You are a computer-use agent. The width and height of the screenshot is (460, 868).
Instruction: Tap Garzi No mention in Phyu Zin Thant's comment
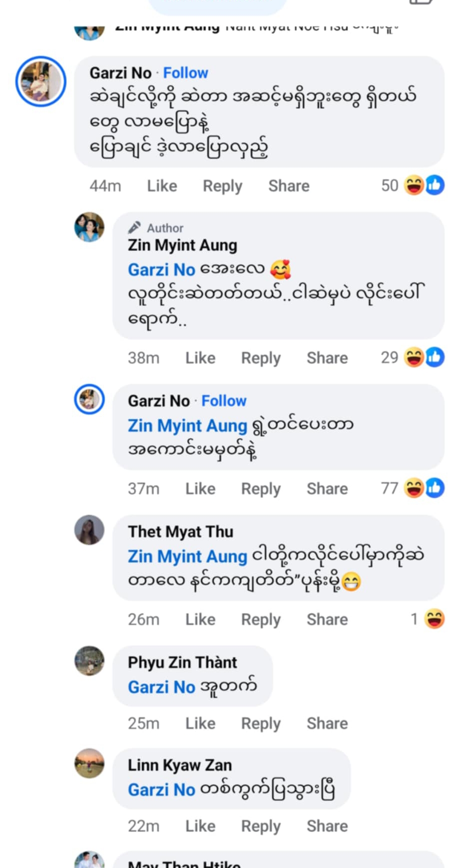[x=161, y=687]
